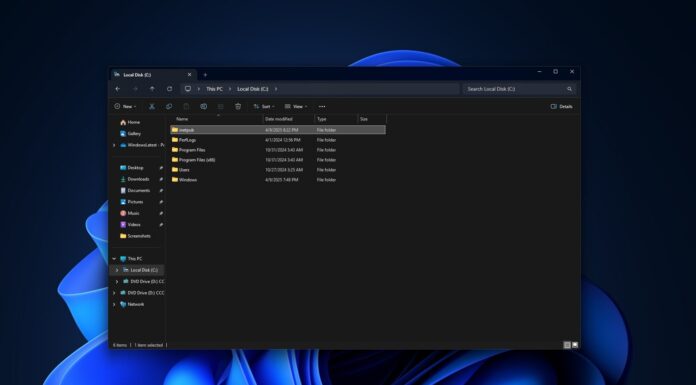Open the View dropdown menu
Screen dimensions: 696x385
[x=296, y=107]
